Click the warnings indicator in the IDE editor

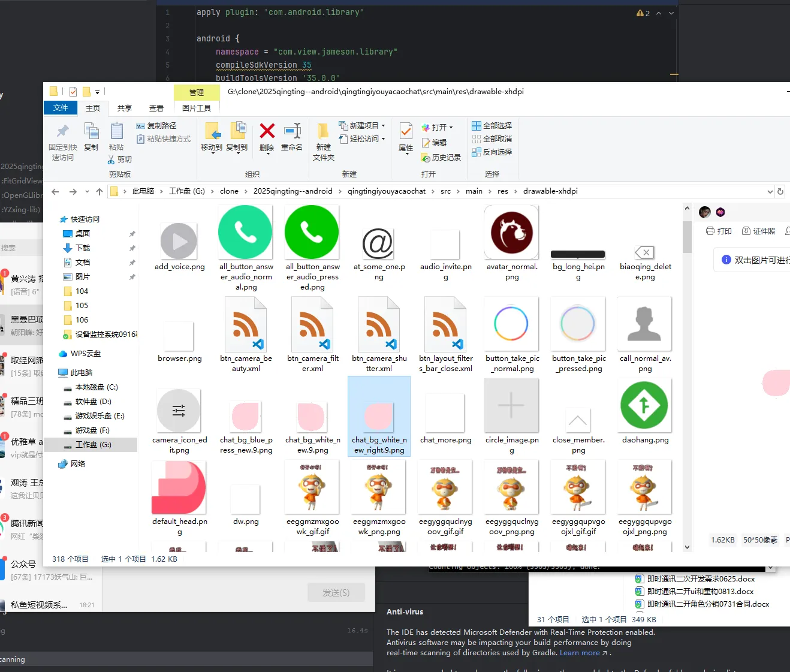(x=643, y=13)
